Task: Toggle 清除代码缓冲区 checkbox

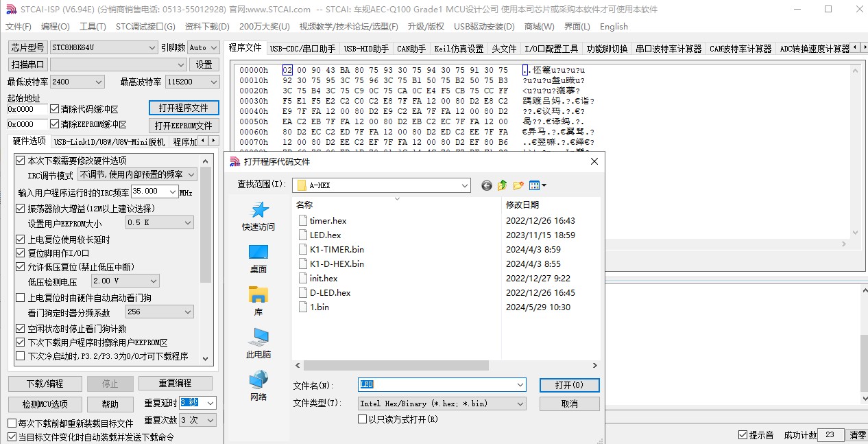Action: point(55,109)
